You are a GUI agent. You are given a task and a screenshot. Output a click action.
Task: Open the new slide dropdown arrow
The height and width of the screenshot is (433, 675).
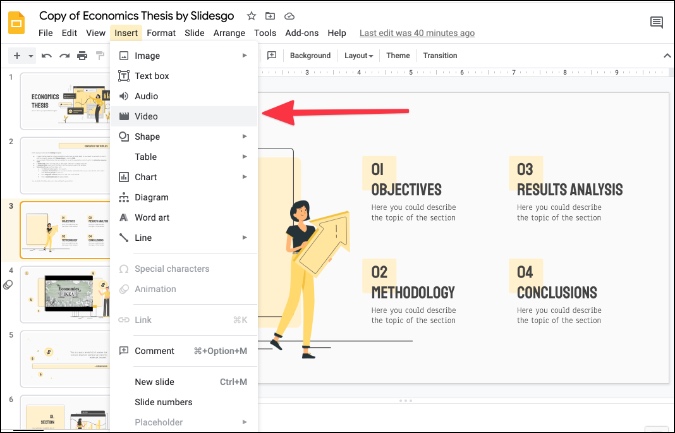[x=31, y=56]
